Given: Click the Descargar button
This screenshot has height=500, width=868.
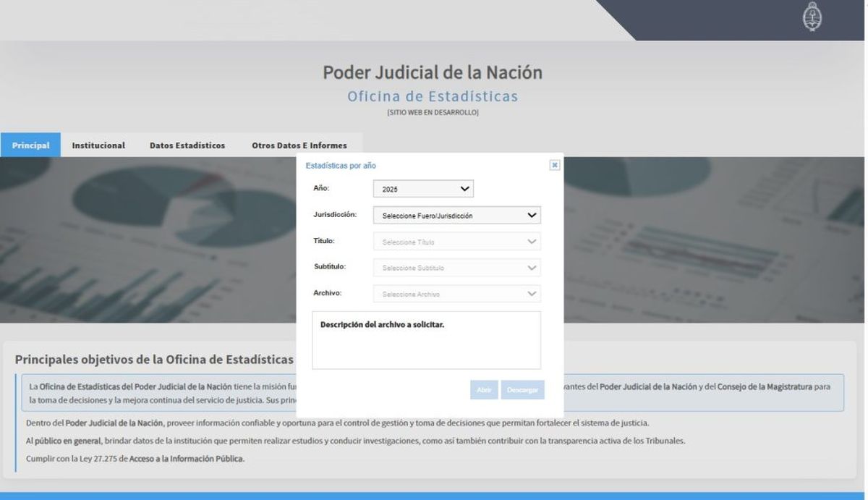Looking at the screenshot, I should [x=522, y=389].
